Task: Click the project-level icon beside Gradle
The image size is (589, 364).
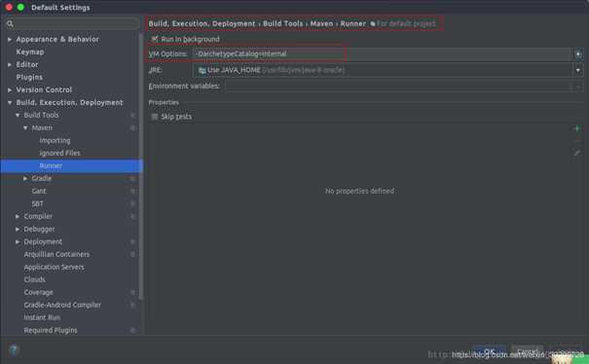Action: coord(132,178)
